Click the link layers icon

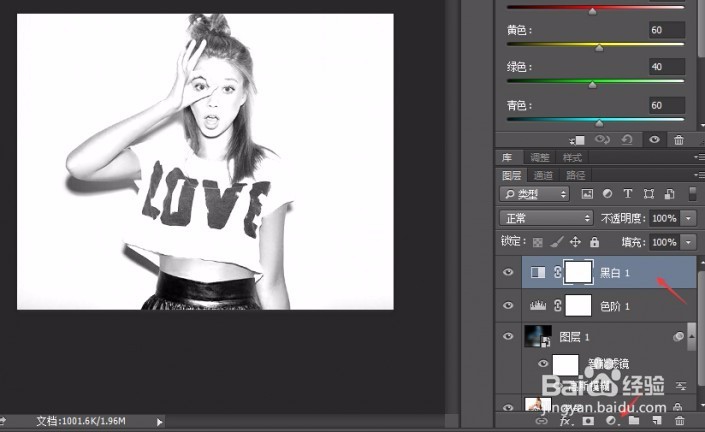[541, 421]
